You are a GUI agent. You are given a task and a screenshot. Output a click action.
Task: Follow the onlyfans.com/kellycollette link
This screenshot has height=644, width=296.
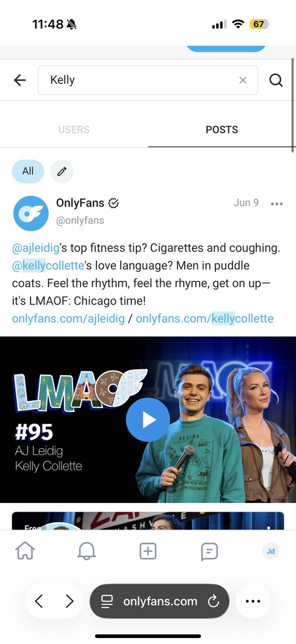coord(204,318)
